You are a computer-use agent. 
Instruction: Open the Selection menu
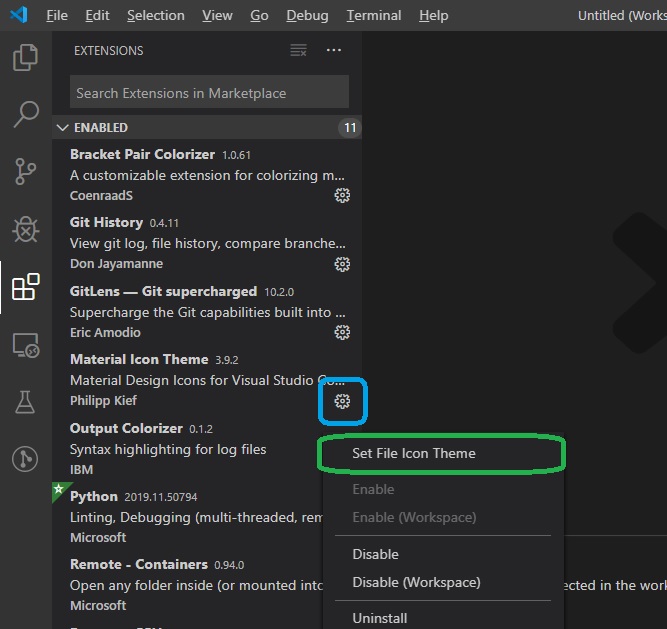point(156,15)
